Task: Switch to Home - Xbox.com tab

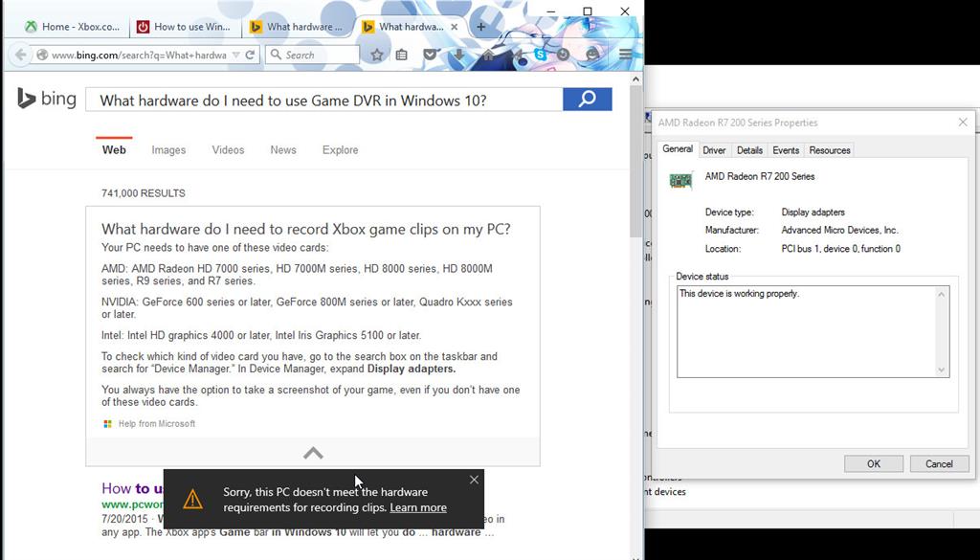Action: point(72,27)
